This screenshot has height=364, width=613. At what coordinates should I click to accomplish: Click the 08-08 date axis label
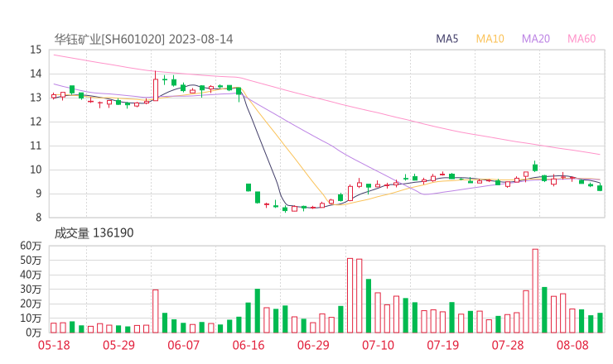pos(572,345)
